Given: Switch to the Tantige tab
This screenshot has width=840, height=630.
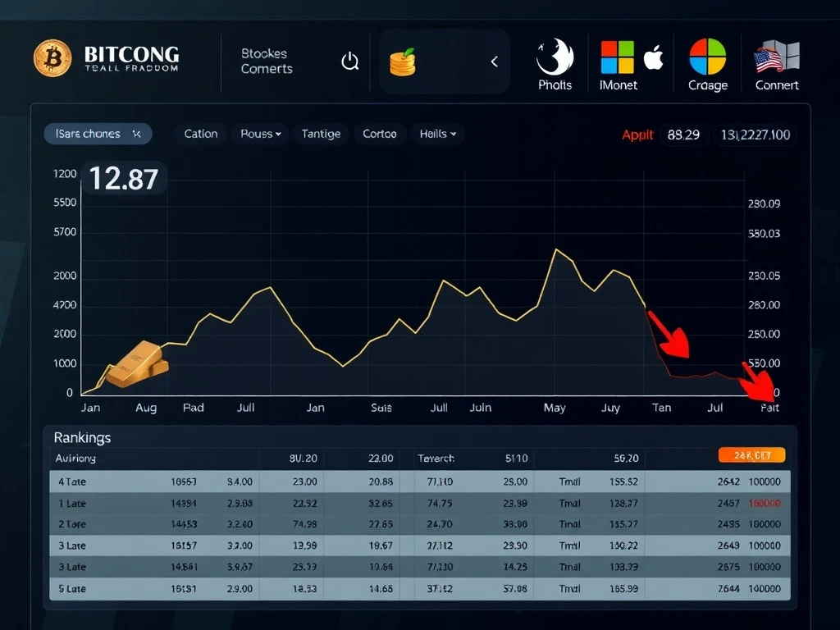Looking at the screenshot, I should pyautogui.click(x=321, y=134).
